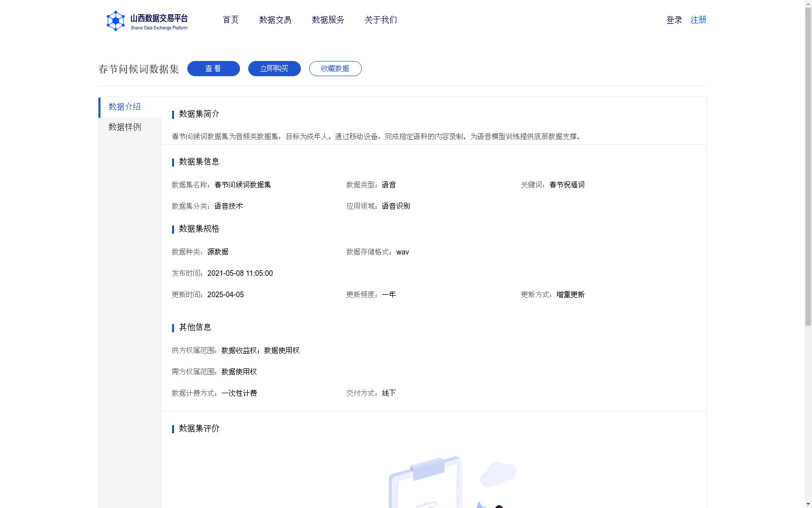Click the empty-evaluation clipboard illustration
Image resolution: width=812 pixels, height=508 pixels.
click(452, 482)
